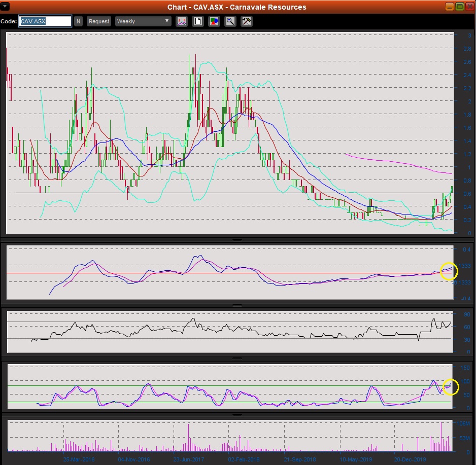
Task: Click the 53M volume axis label
Action: tap(465, 438)
